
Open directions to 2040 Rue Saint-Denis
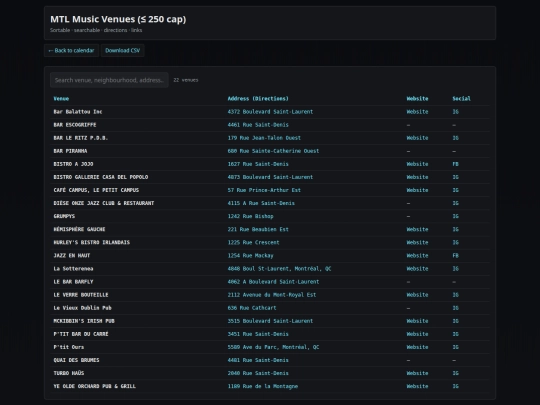tap(258, 373)
